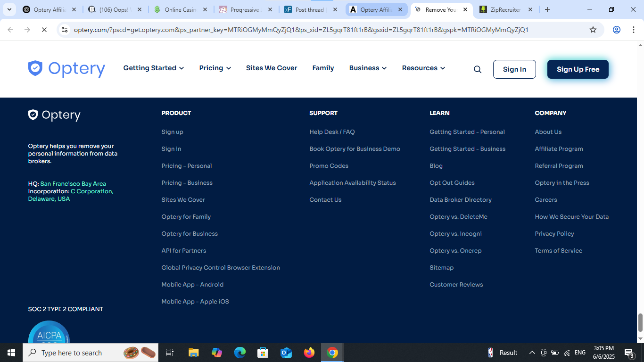
Task: Open the site search magnifier icon
Action: (478, 69)
